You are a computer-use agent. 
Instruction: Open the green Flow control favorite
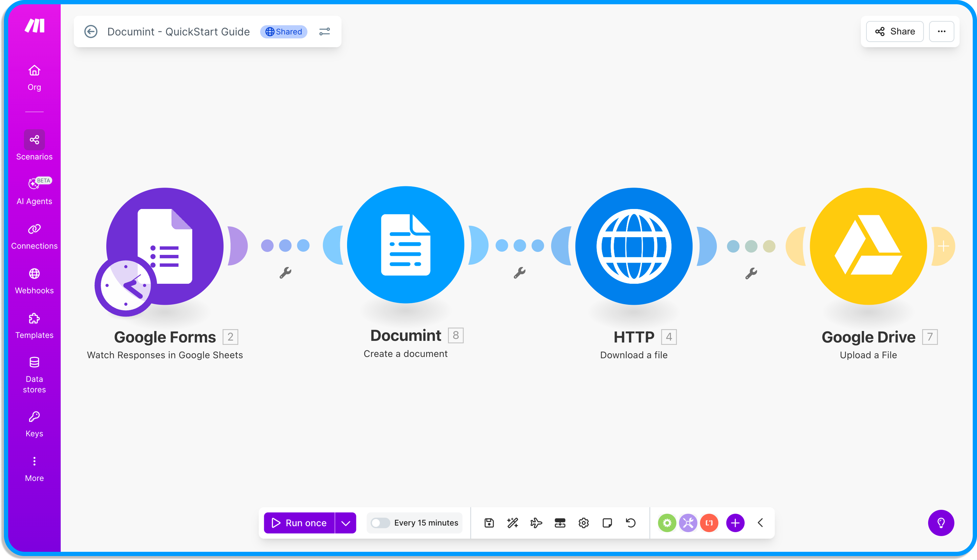click(667, 523)
